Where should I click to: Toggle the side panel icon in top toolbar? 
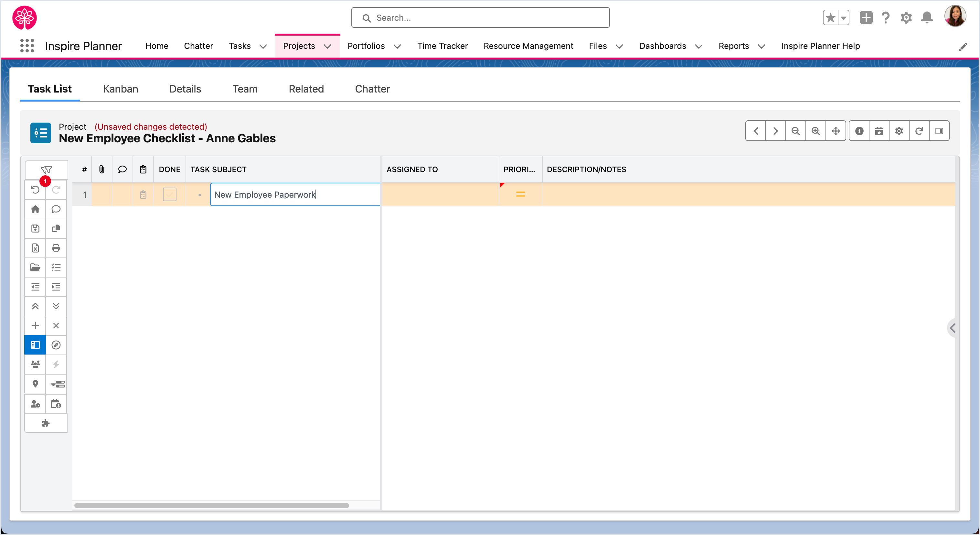[939, 131]
